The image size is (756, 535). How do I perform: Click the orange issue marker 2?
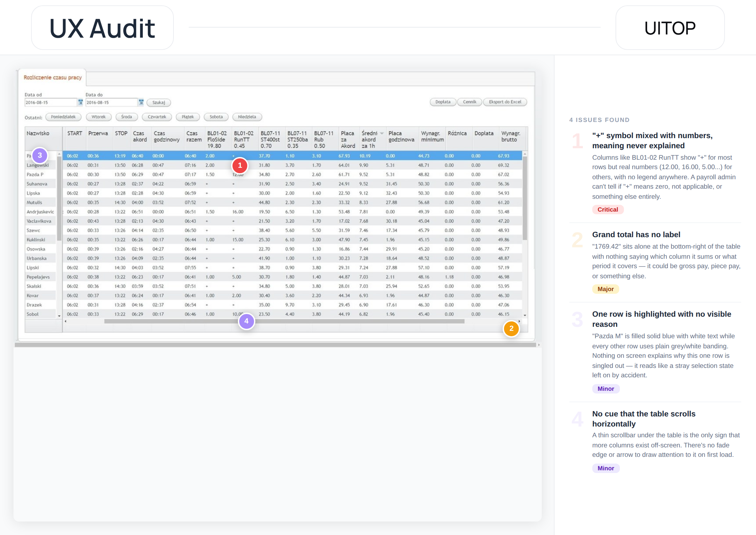pyautogui.click(x=511, y=328)
